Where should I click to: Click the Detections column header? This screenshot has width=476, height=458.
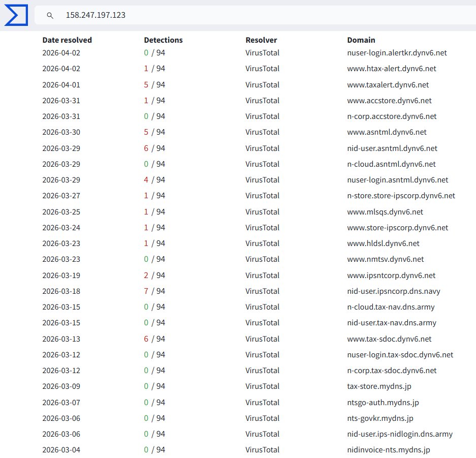coord(163,40)
